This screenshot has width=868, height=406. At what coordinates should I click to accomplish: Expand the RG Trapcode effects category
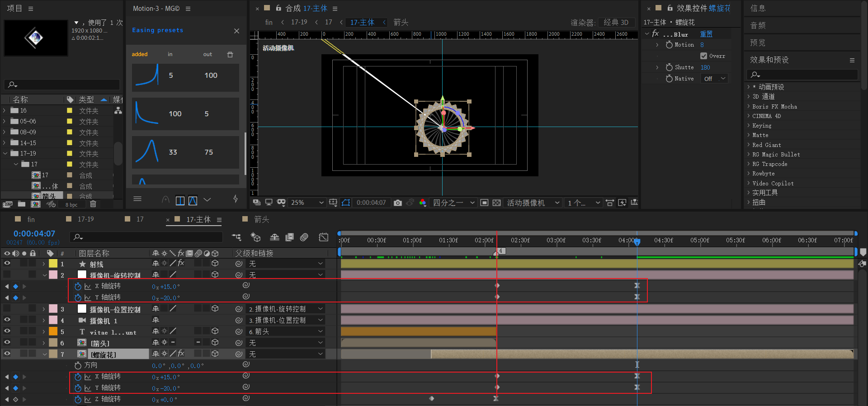click(x=749, y=164)
